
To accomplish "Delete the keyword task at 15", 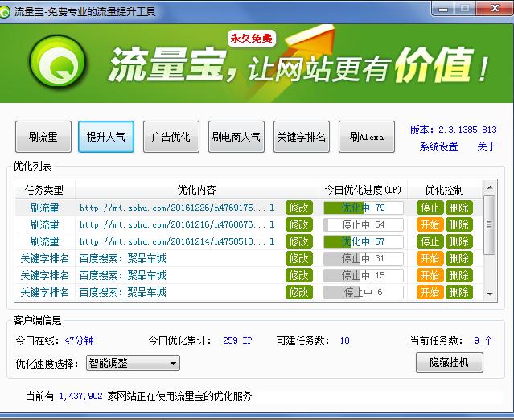I will pos(459,275).
